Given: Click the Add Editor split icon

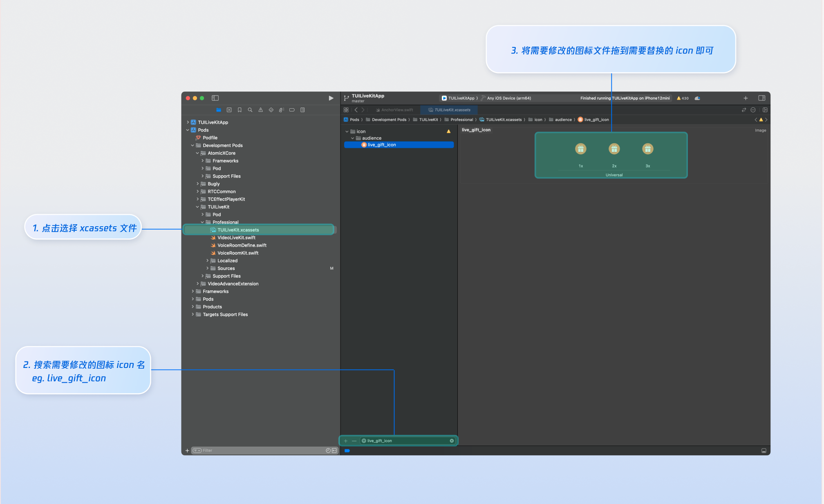Looking at the screenshot, I should pos(765,110).
